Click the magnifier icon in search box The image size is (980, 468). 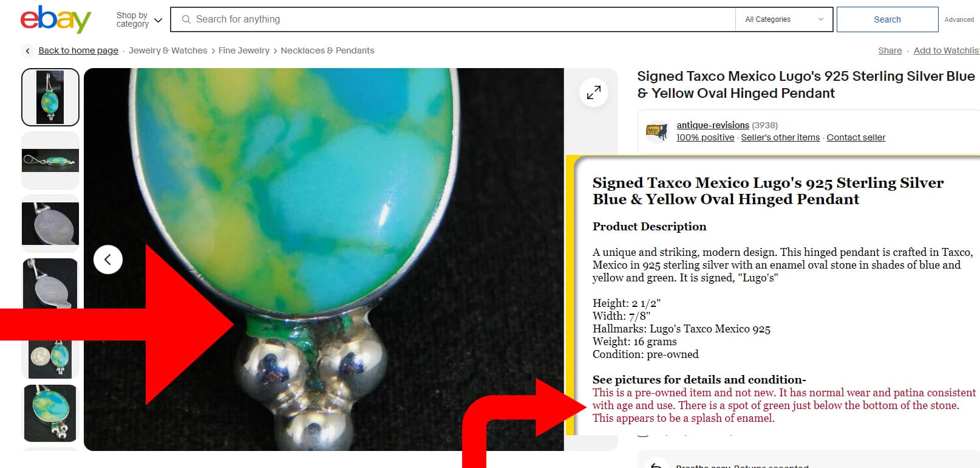pyautogui.click(x=186, y=19)
